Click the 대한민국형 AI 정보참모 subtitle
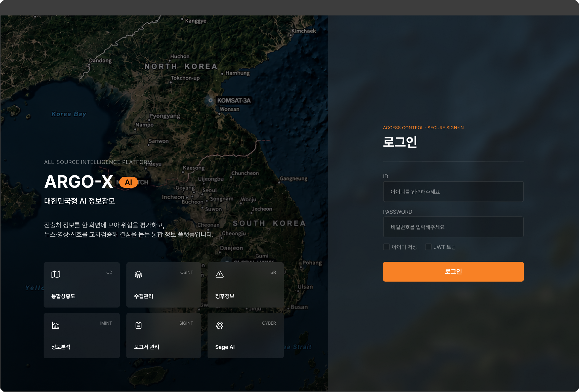Viewport: 579px width, 392px height. tap(79, 201)
